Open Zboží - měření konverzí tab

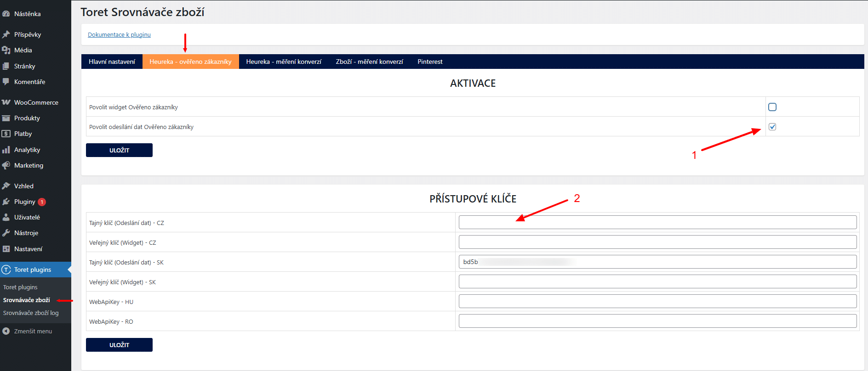pos(369,62)
